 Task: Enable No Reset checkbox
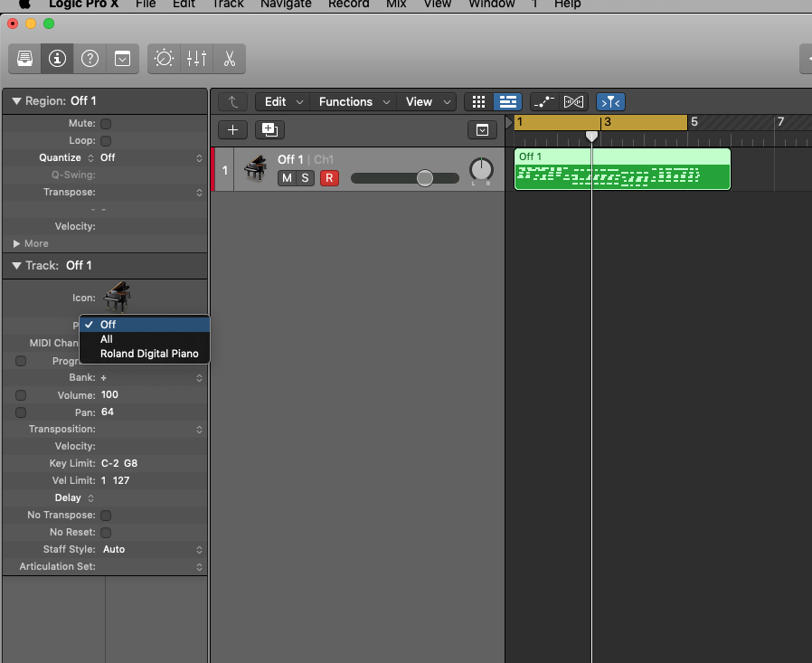point(106,533)
